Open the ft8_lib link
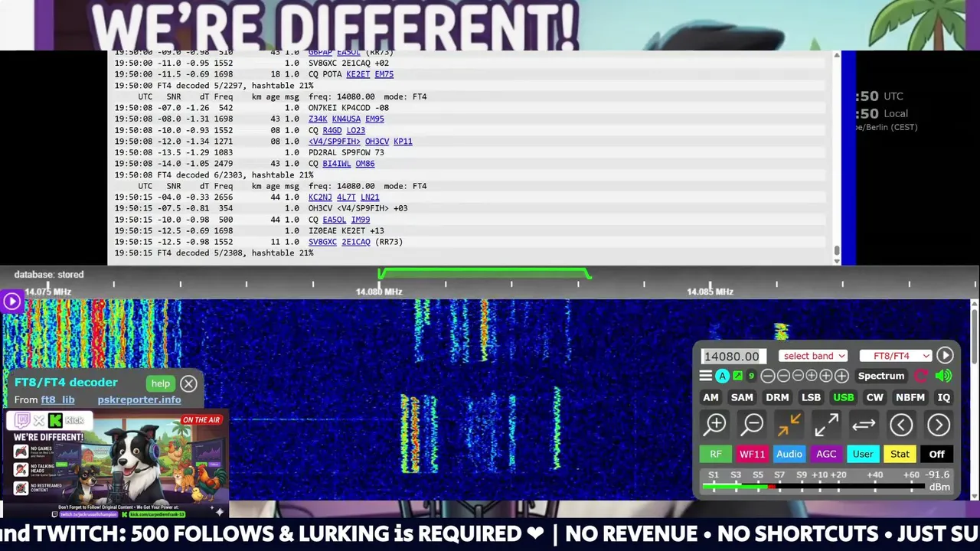The height and width of the screenshot is (551, 980). (x=57, y=399)
